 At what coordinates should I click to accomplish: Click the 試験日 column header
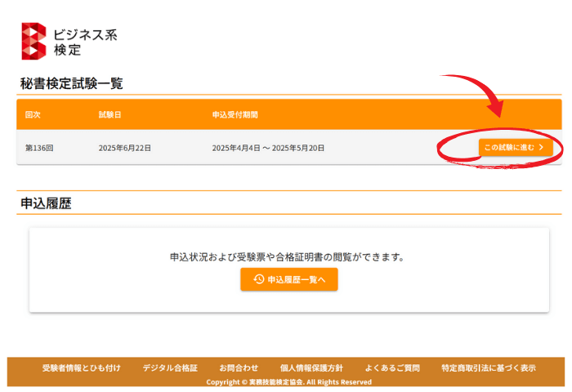(x=109, y=115)
